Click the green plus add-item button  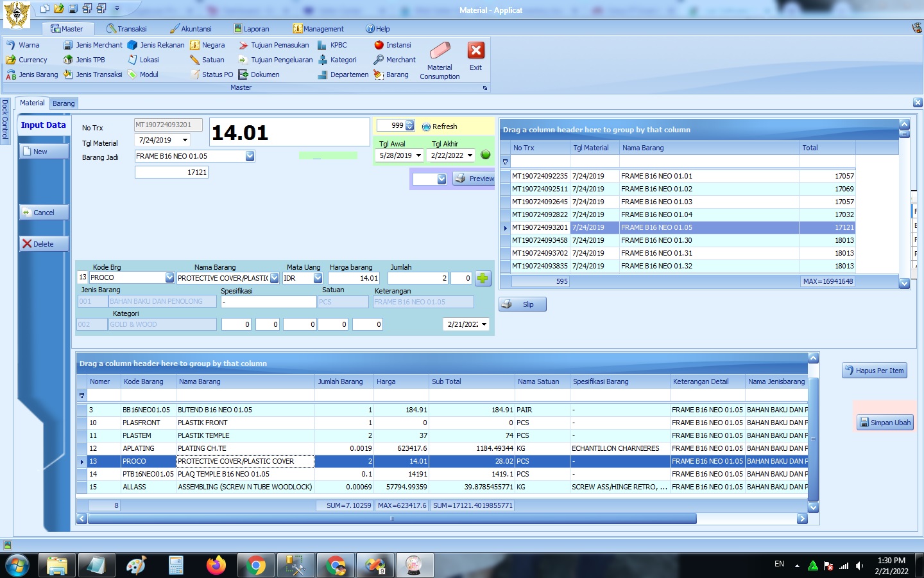(x=483, y=278)
